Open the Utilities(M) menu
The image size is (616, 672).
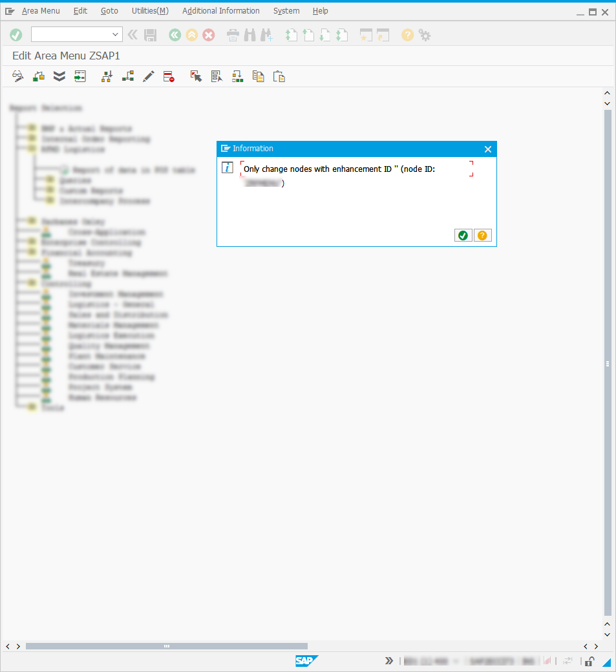tap(150, 11)
